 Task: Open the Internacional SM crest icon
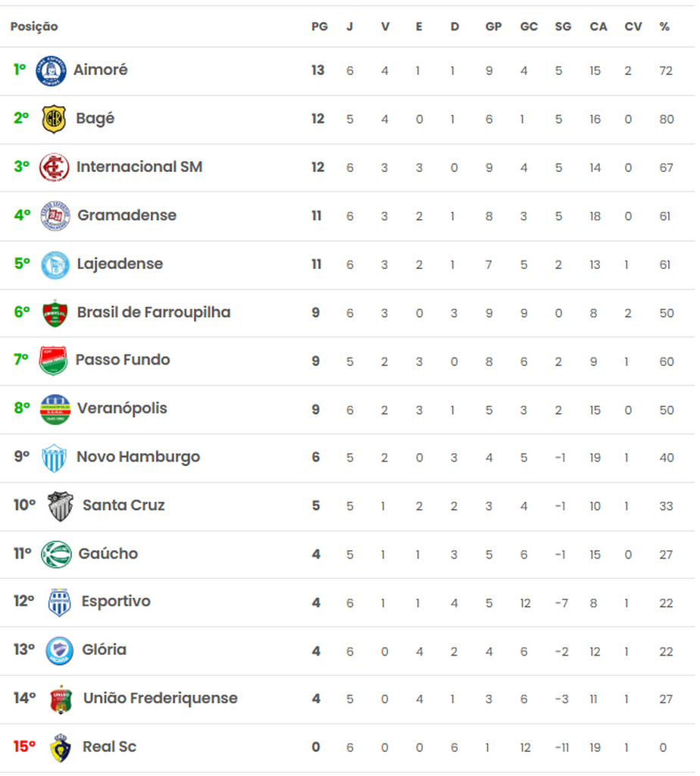(x=55, y=167)
